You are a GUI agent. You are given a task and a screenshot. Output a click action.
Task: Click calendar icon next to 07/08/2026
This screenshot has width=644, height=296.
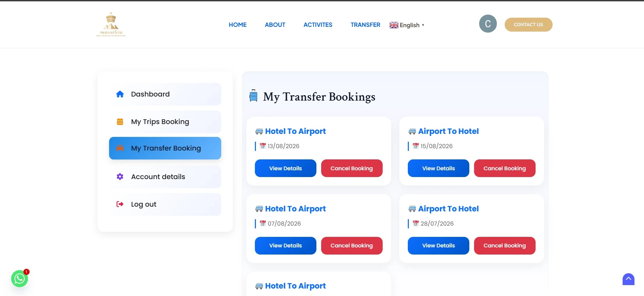(x=263, y=223)
